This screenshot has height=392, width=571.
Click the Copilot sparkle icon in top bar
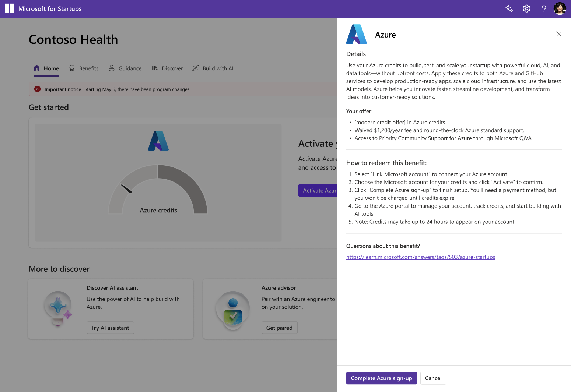(509, 8)
